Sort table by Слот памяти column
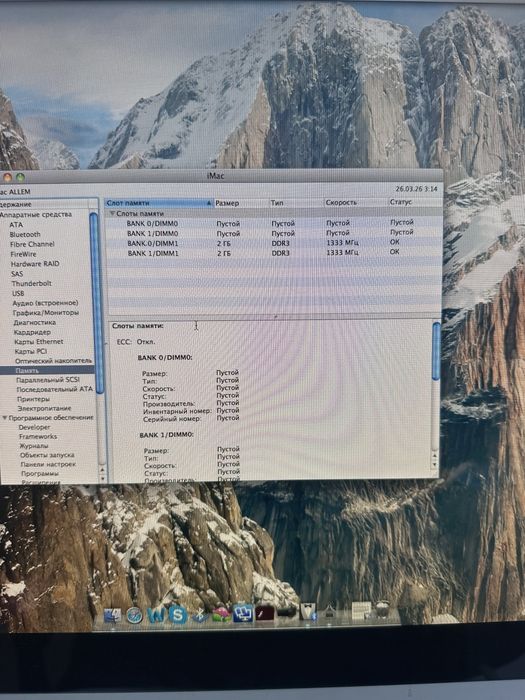 (159, 203)
